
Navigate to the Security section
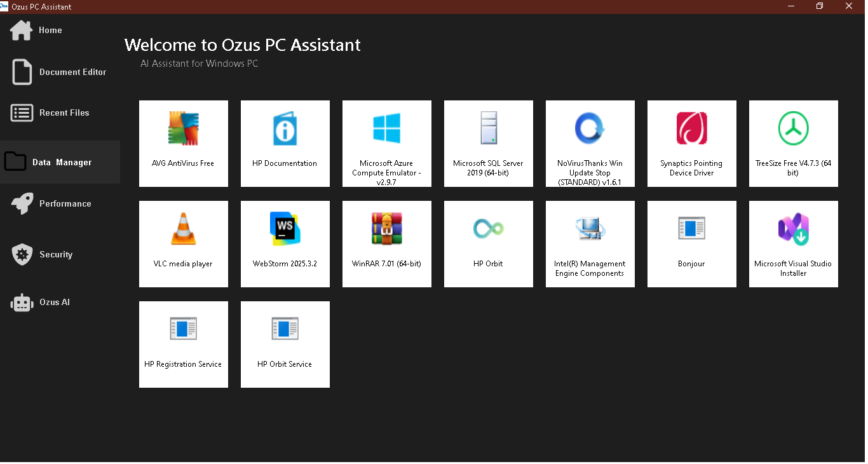[x=60, y=254]
